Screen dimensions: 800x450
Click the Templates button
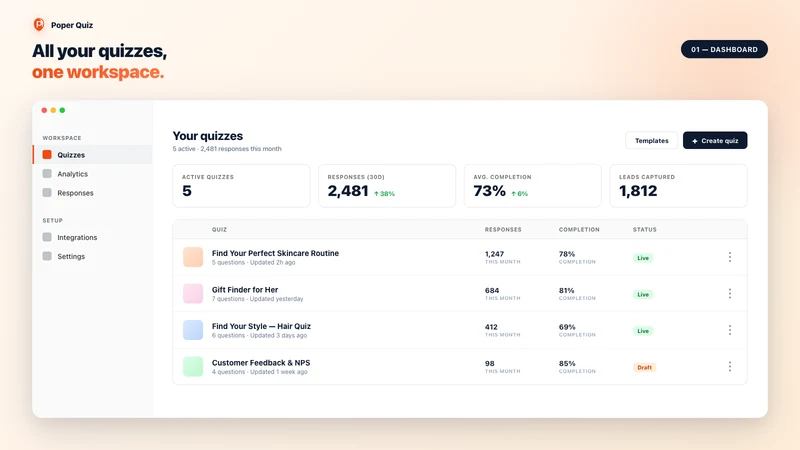pyautogui.click(x=652, y=140)
